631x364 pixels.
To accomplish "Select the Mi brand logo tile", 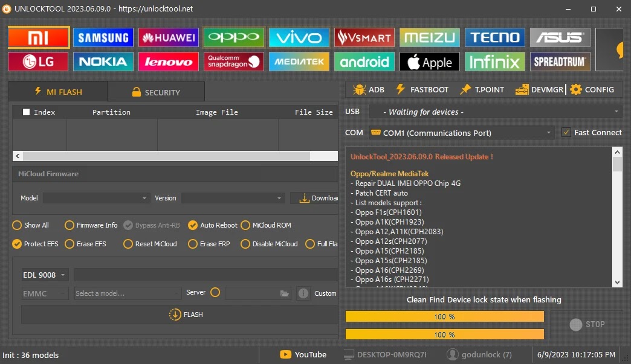I will point(38,38).
